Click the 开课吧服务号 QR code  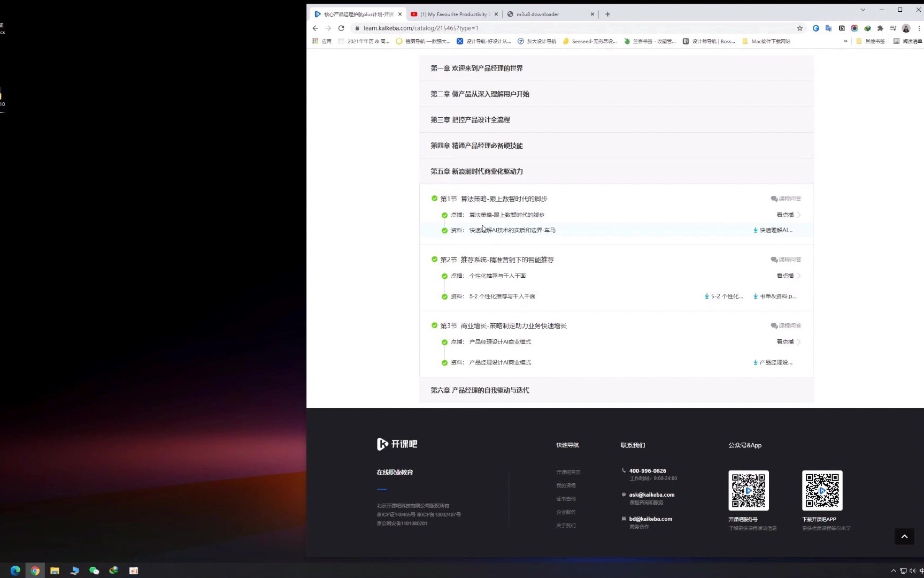(748, 490)
